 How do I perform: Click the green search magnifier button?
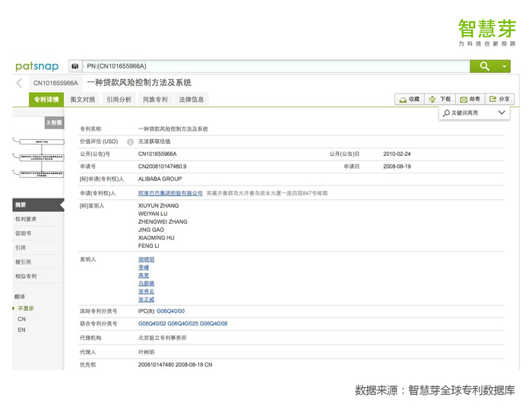[x=484, y=66]
